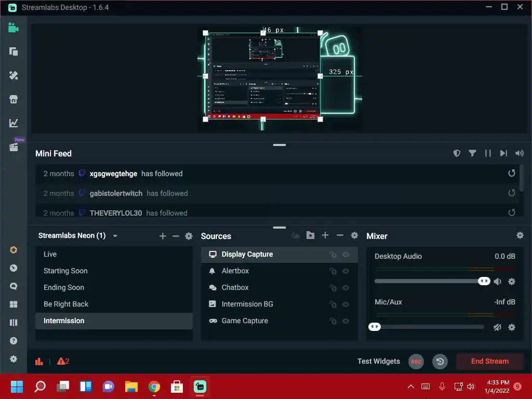Open the help question mark icon
The height and width of the screenshot is (399, 532).
point(14,341)
